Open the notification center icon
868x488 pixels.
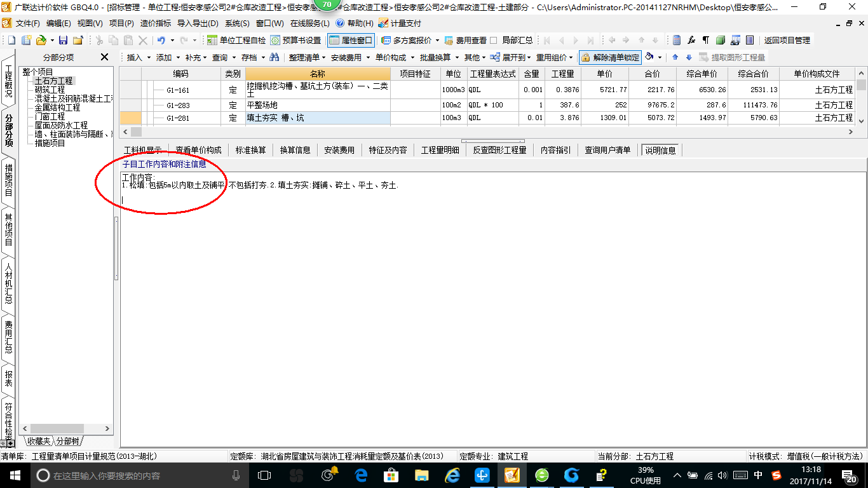coord(850,475)
